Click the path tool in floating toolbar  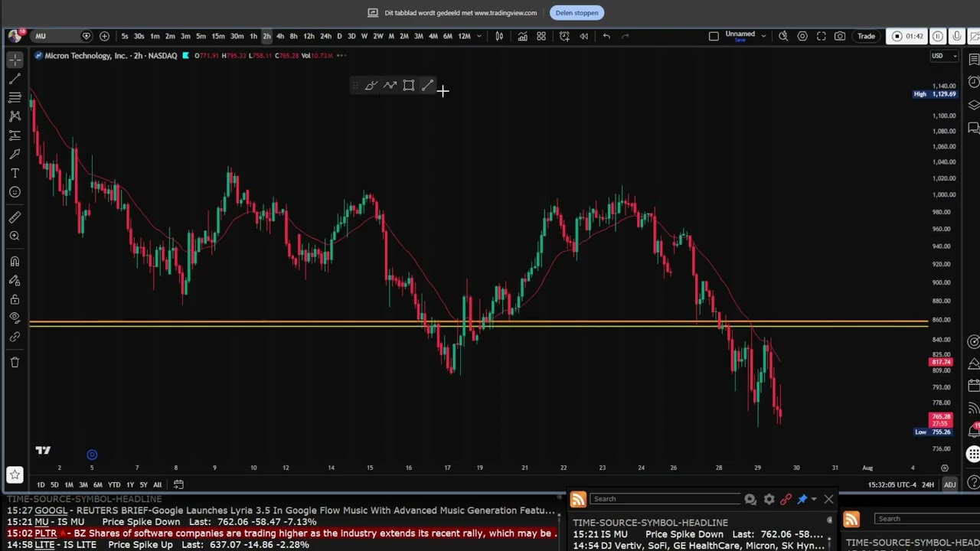coord(390,86)
